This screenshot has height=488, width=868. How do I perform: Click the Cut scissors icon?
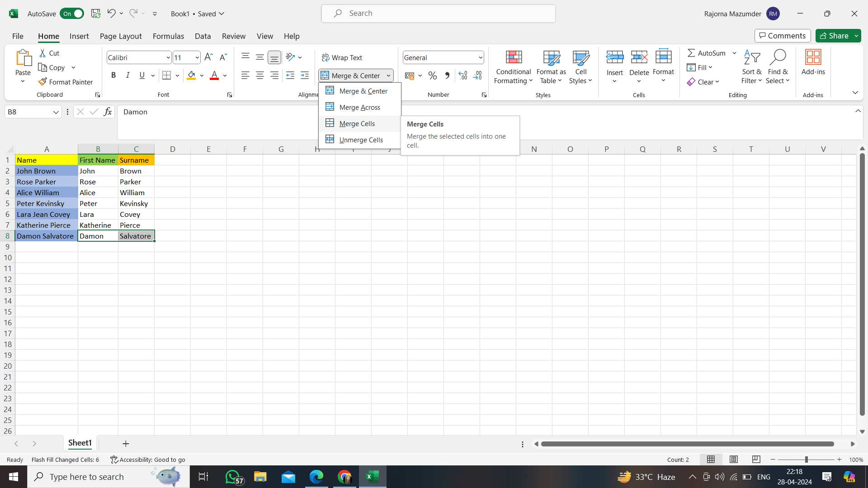42,53
